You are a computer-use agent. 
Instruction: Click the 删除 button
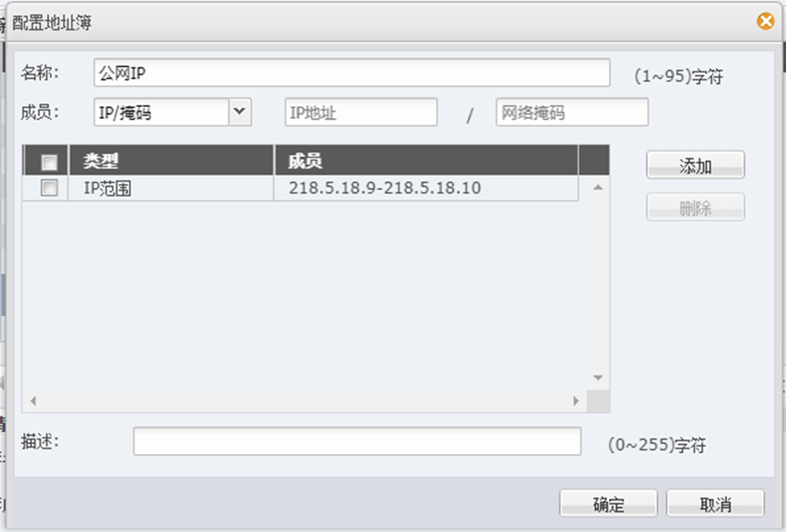[x=695, y=207]
